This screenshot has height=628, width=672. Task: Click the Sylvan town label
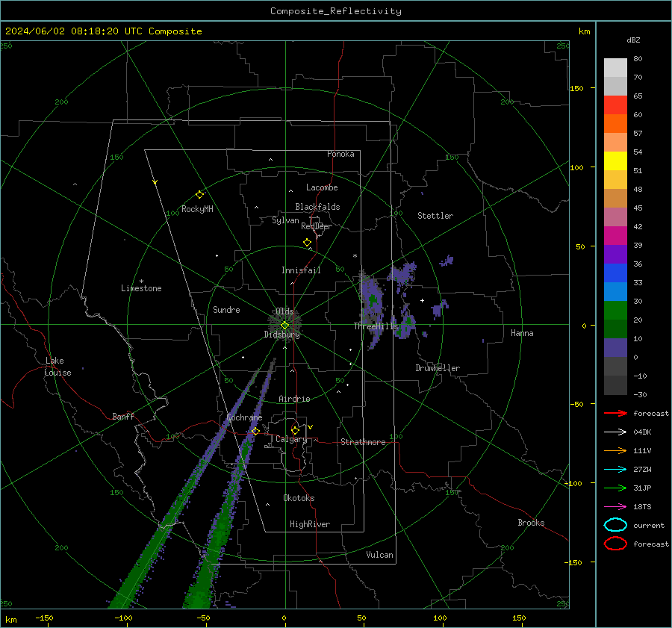pos(285,220)
